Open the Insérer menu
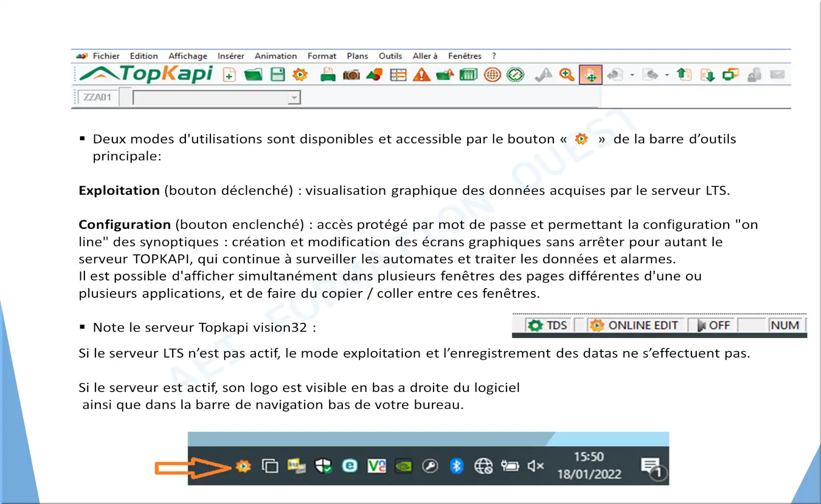This screenshot has width=821, height=504. click(x=230, y=56)
